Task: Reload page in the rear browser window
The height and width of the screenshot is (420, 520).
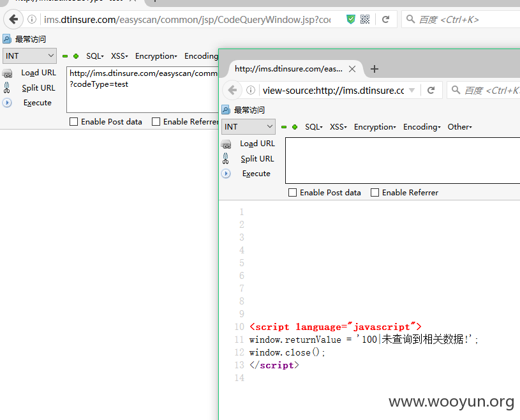Action: coord(385,20)
